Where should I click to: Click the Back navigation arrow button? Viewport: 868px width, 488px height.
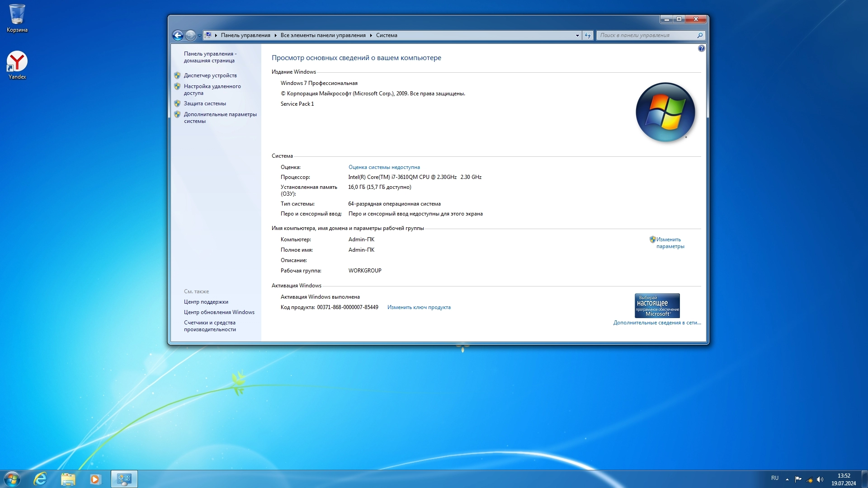click(x=178, y=35)
